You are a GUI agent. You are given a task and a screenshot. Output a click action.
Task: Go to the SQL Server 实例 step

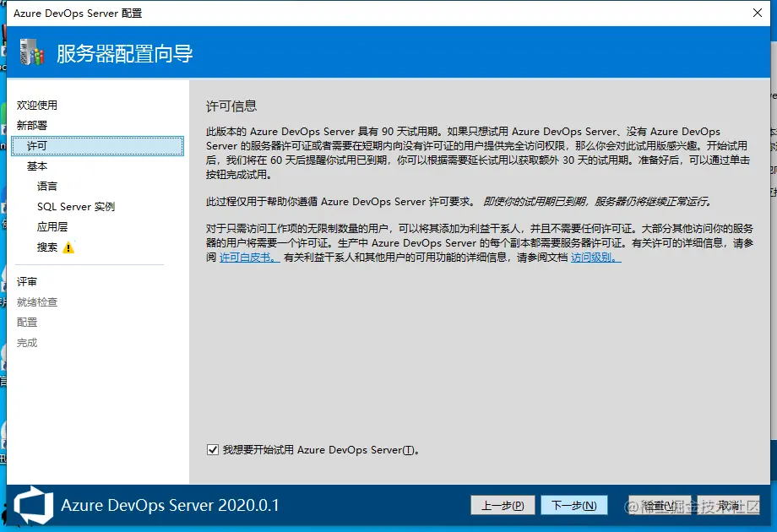tap(76, 207)
